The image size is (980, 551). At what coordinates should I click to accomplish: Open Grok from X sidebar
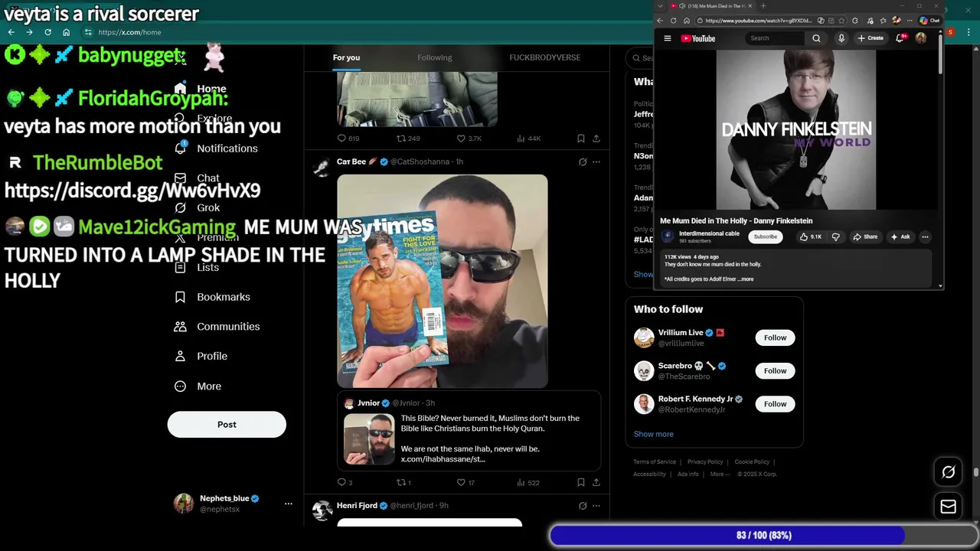198,208
